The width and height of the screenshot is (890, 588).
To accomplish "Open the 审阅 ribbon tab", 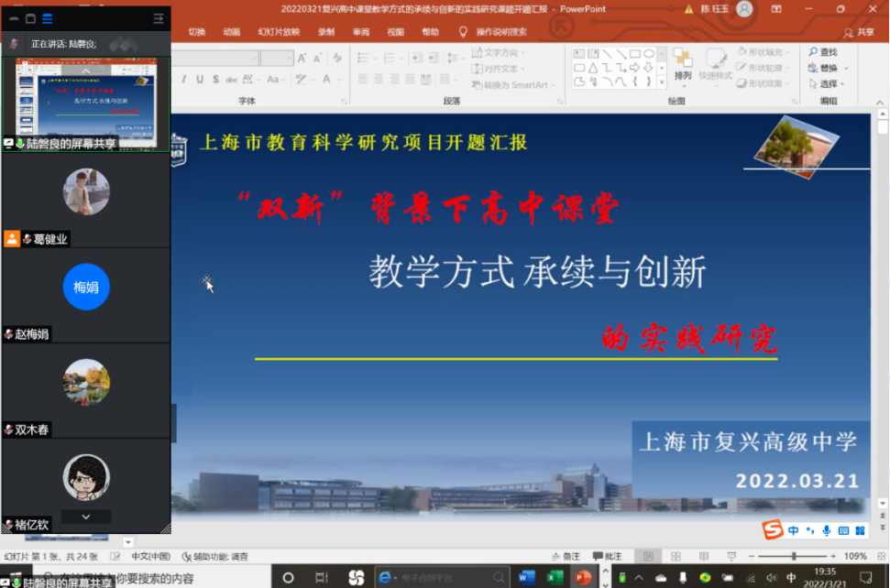I will point(361,32).
